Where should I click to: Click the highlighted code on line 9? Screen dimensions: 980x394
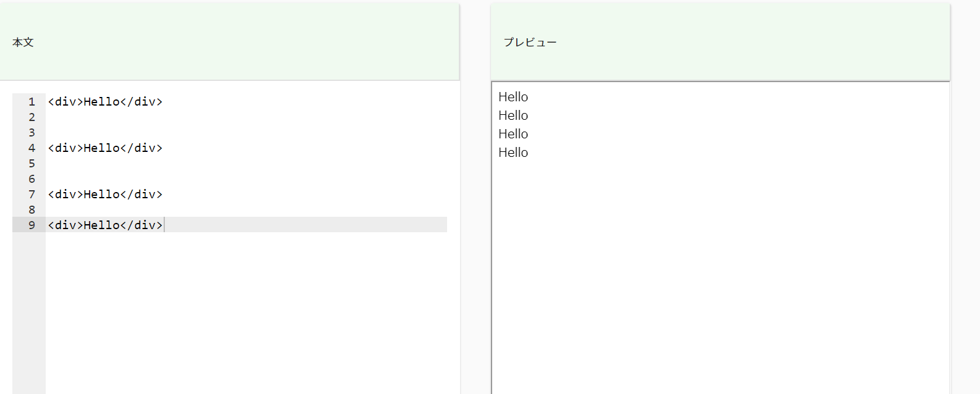click(105, 225)
